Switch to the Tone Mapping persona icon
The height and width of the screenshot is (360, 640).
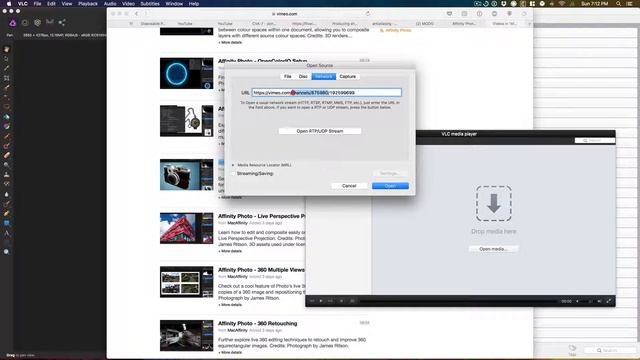[50, 22]
